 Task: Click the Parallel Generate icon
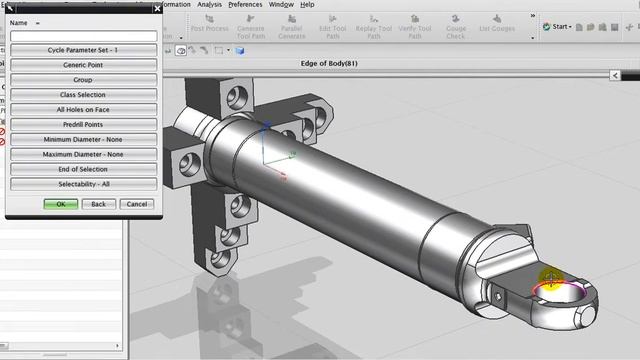pyautogui.click(x=292, y=19)
